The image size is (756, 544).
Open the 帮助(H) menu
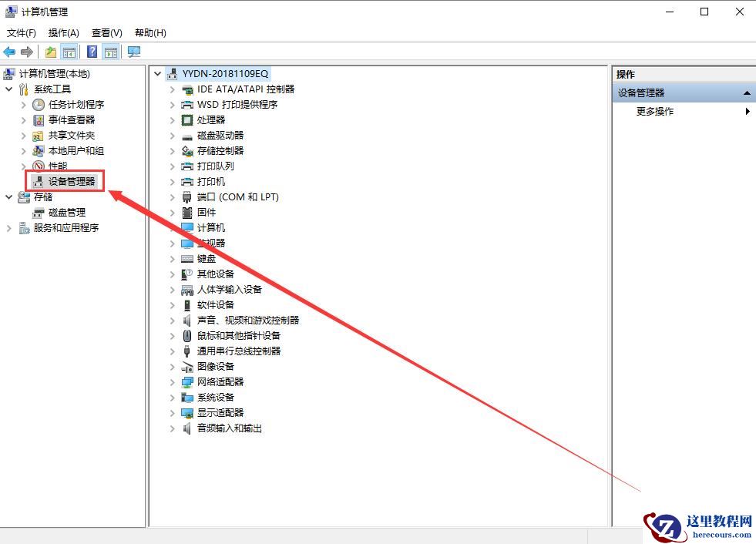(x=150, y=33)
